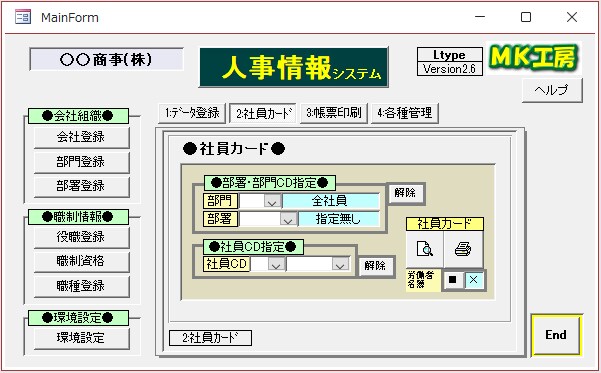Viewport: 601px width, 373px height.
Task: Click the MK工房 logo
Action: [534, 58]
